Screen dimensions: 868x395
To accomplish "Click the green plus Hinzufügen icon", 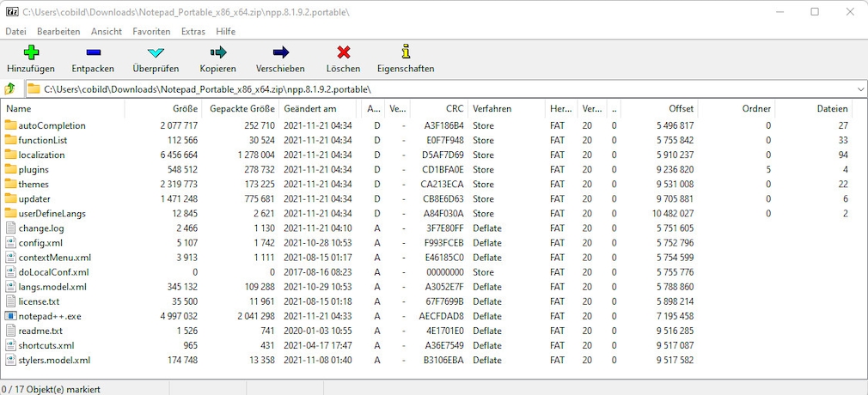I will coord(31,52).
